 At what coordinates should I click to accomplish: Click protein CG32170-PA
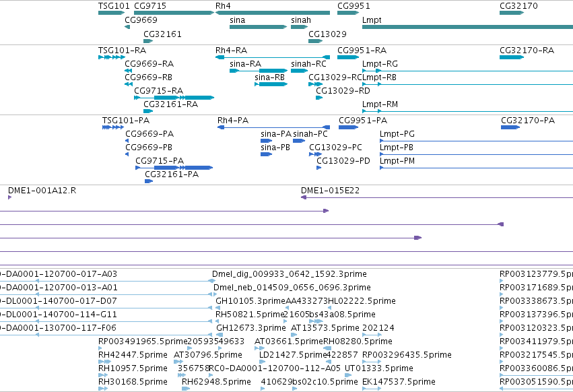click(528, 121)
